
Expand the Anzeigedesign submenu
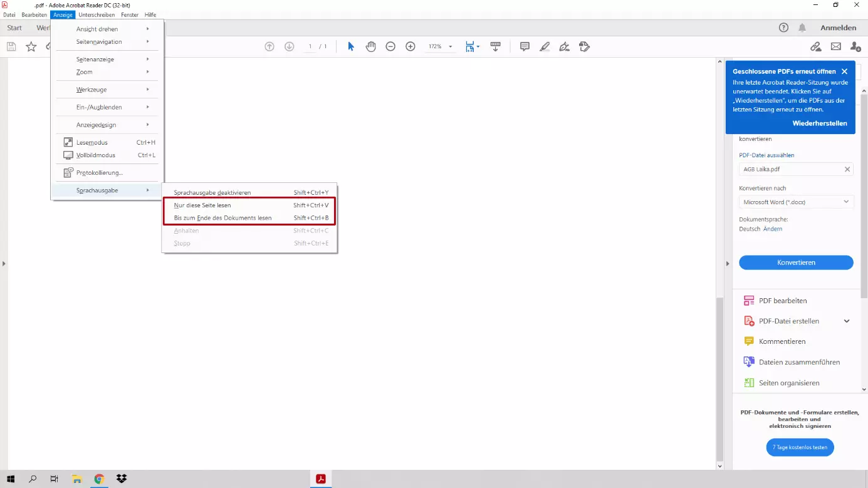point(107,125)
